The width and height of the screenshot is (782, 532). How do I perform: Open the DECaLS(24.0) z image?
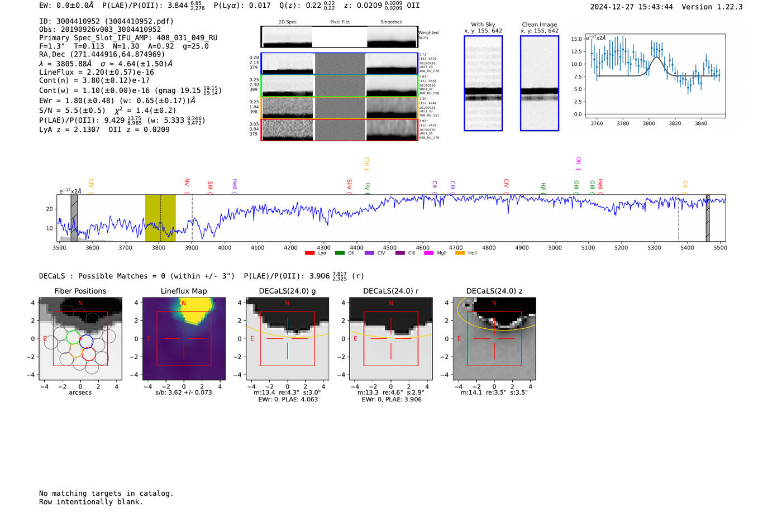coord(494,338)
